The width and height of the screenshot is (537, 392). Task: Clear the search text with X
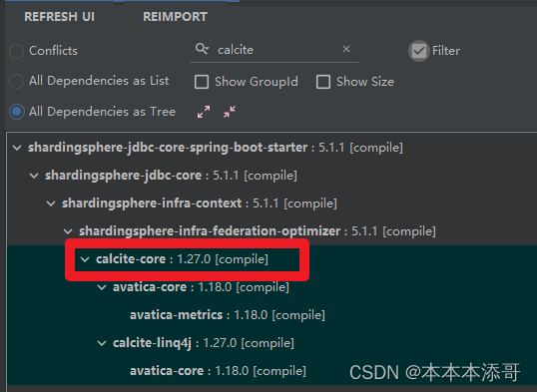[x=346, y=49]
